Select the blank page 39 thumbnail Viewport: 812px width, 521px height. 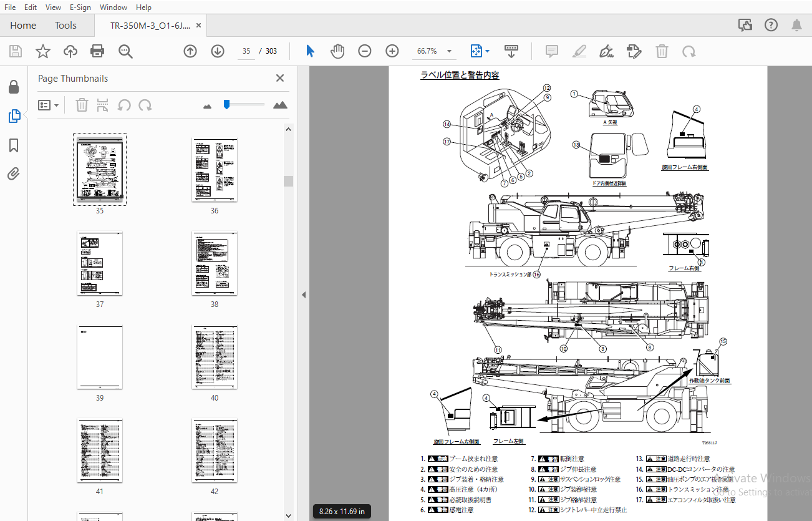[x=100, y=358]
